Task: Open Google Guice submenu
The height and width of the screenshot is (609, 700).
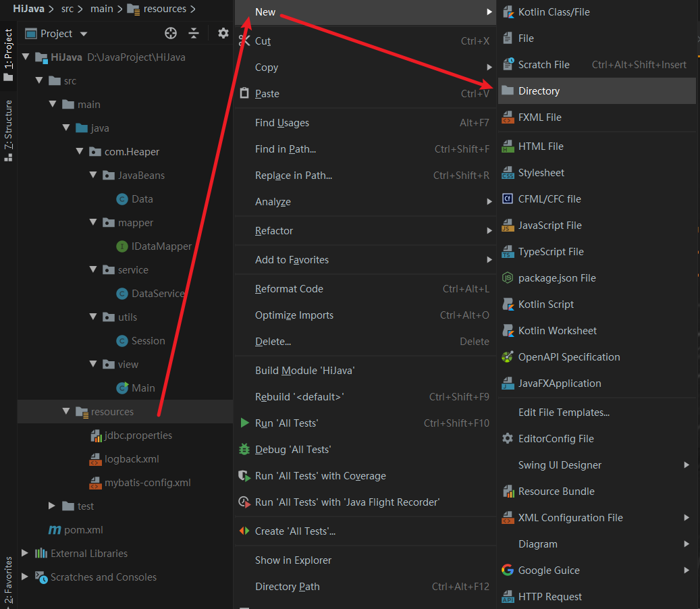Action: 597,571
